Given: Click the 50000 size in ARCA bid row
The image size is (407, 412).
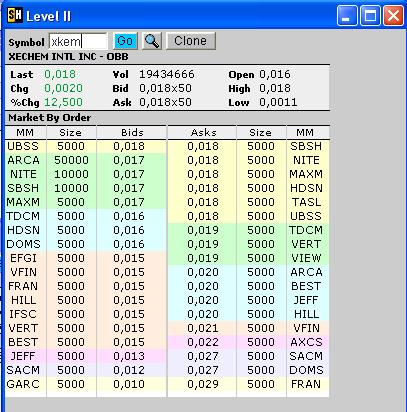Looking at the screenshot, I should pyautogui.click(x=71, y=160).
